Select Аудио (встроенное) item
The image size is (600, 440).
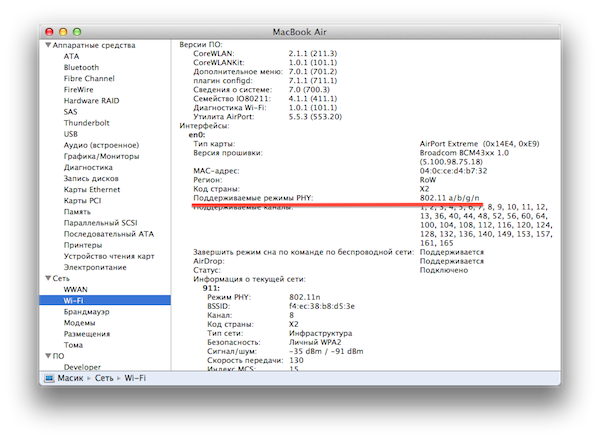[101, 145]
